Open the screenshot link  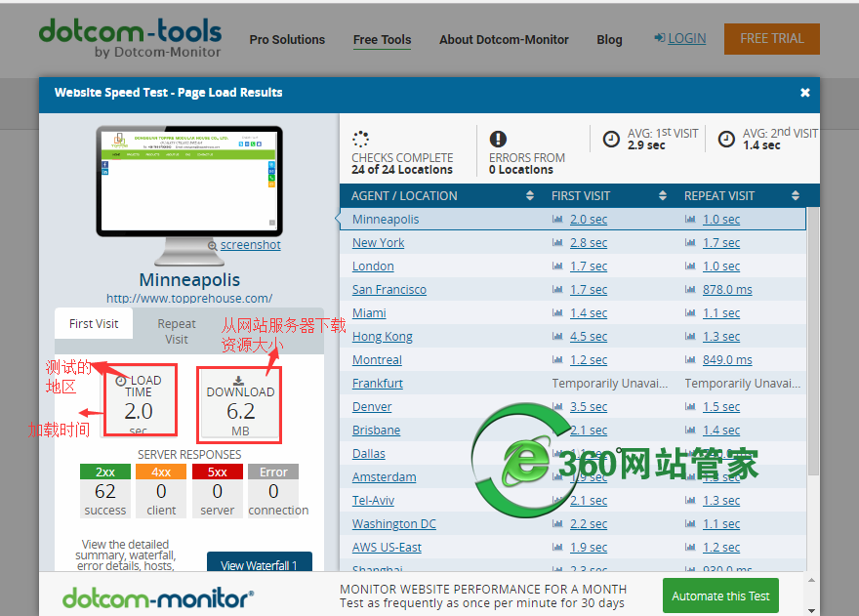point(250,245)
